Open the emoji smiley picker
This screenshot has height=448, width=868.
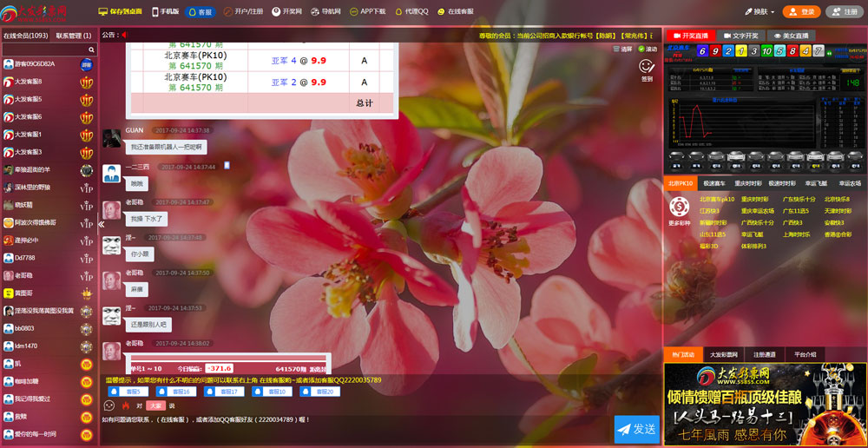(109, 405)
